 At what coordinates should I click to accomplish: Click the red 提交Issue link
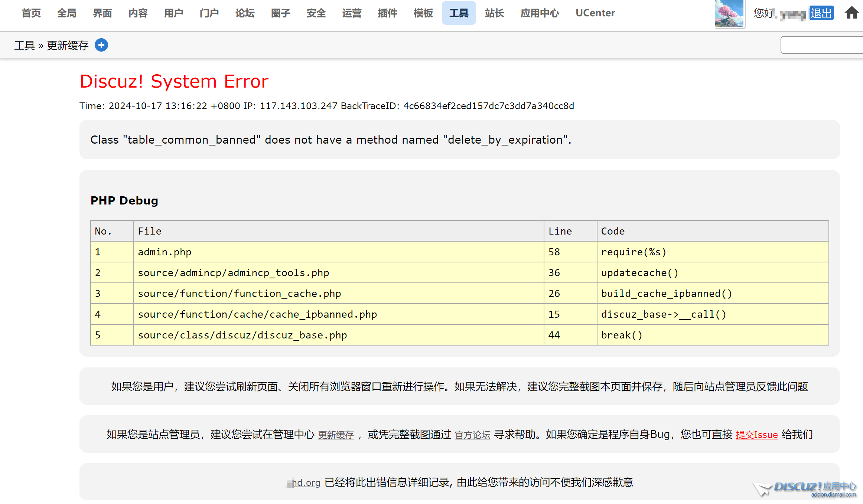757,435
